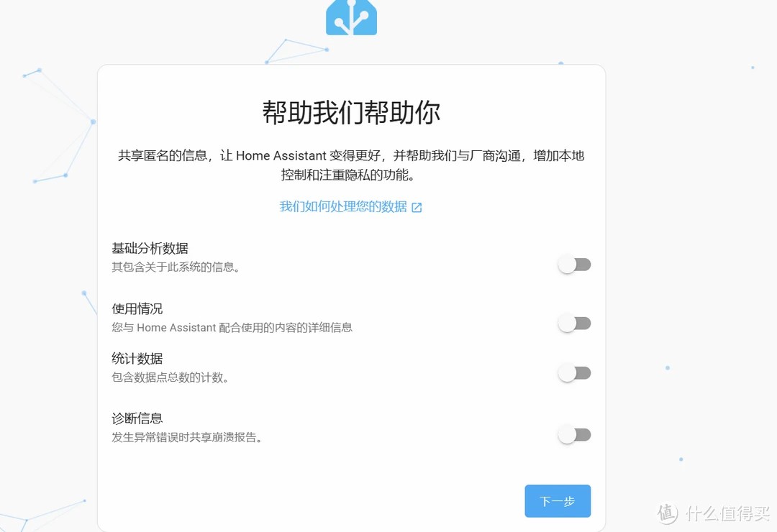Click the Home Assistant logo icon
This screenshot has width=777, height=532.
pyautogui.click(x=351, y=17)
